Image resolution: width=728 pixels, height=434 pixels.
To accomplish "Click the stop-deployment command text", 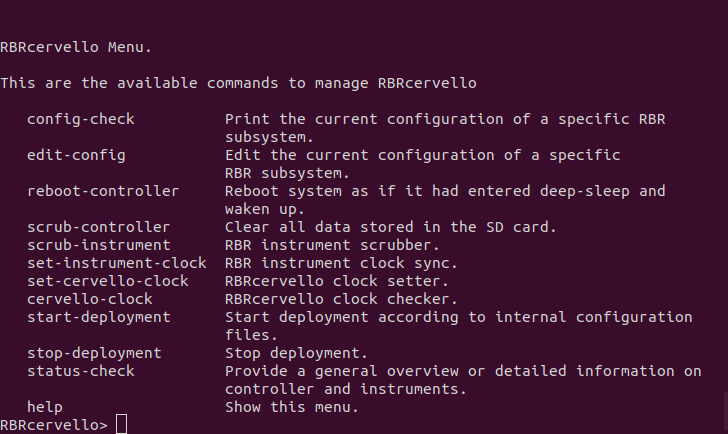I will click(94, 353).
